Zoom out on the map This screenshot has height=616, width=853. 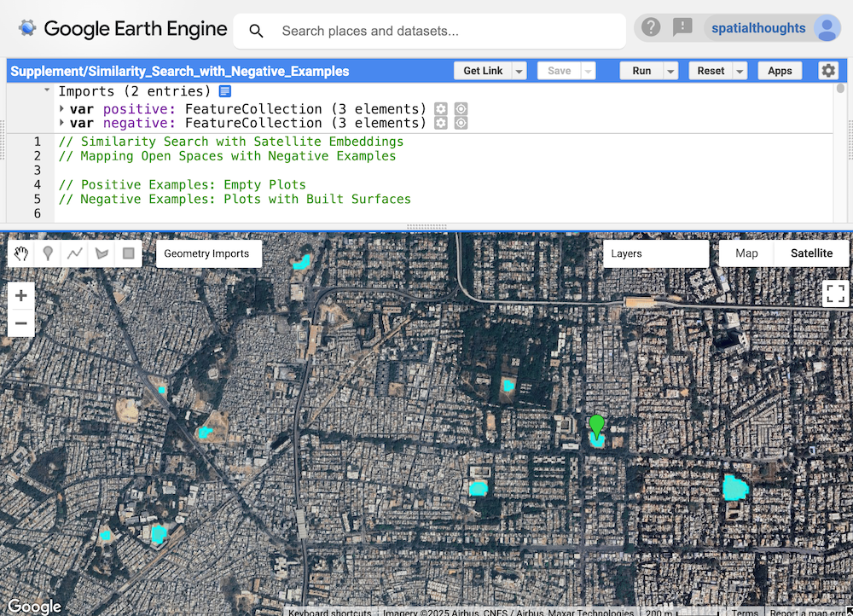point(21,323)
